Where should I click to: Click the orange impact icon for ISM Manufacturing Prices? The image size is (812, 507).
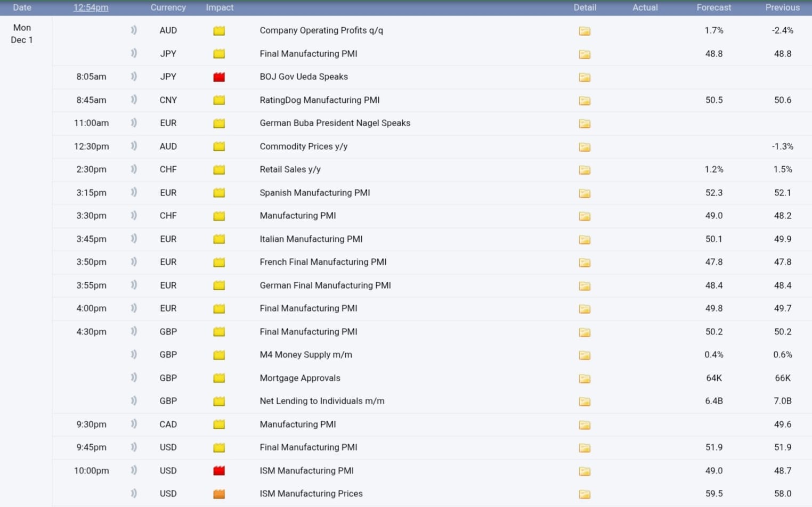click(x=219, y=494)
